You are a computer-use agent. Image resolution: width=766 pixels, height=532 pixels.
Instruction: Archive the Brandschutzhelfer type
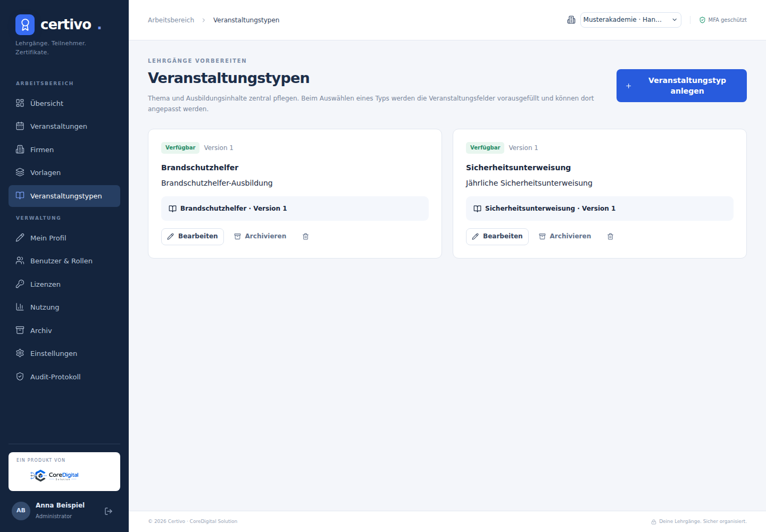[x=260, y=236]
